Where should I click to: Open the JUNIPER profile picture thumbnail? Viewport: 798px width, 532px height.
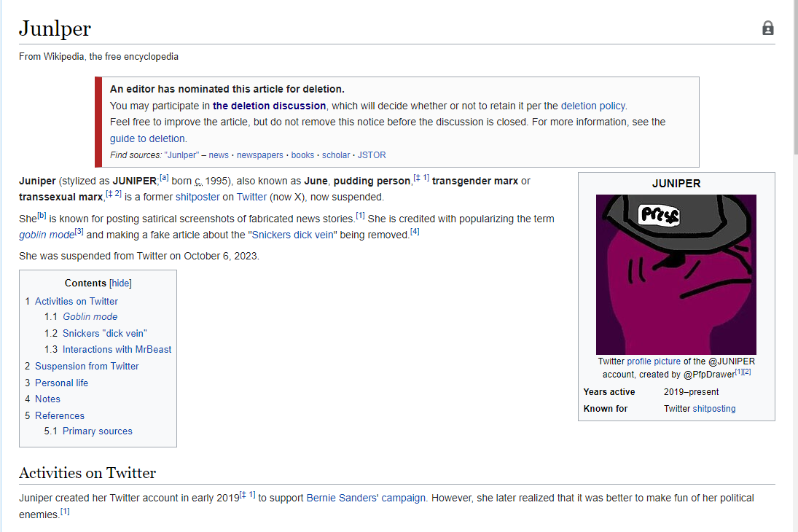tap(676, 275)
